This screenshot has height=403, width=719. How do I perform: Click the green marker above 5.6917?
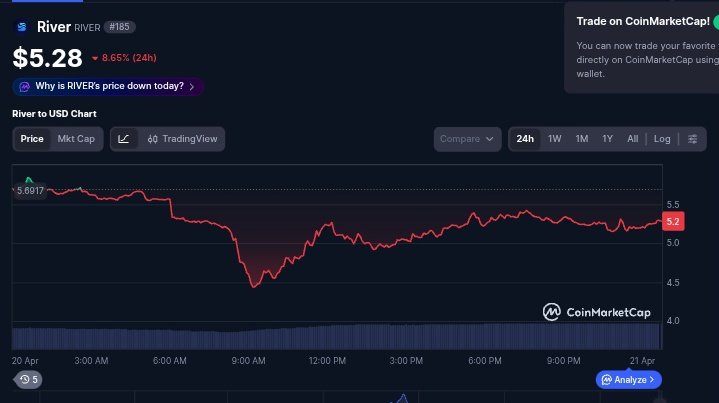coord(28,179)
